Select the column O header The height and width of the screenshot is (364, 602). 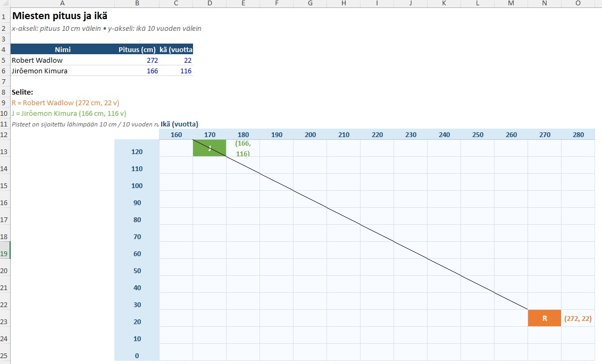[578, 3]
